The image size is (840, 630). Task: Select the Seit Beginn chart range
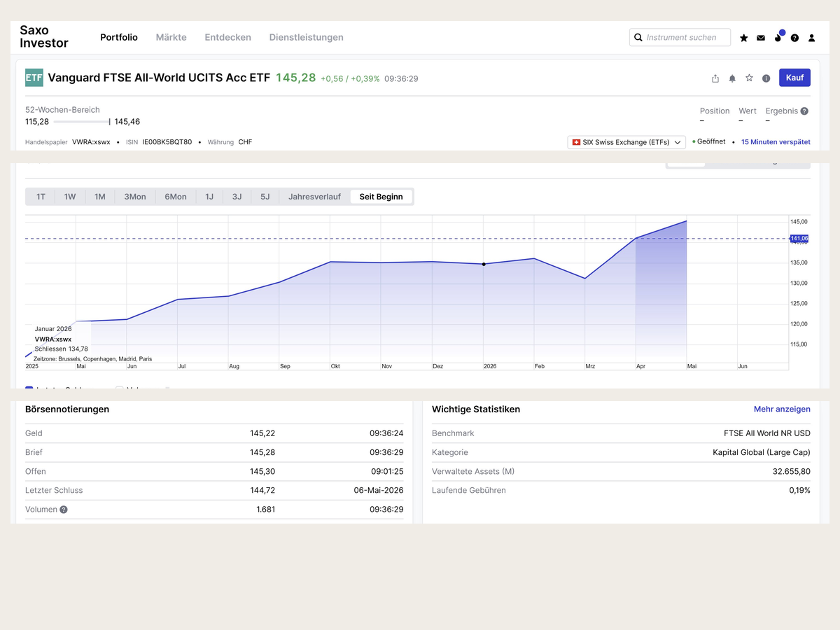pos(381,197)
